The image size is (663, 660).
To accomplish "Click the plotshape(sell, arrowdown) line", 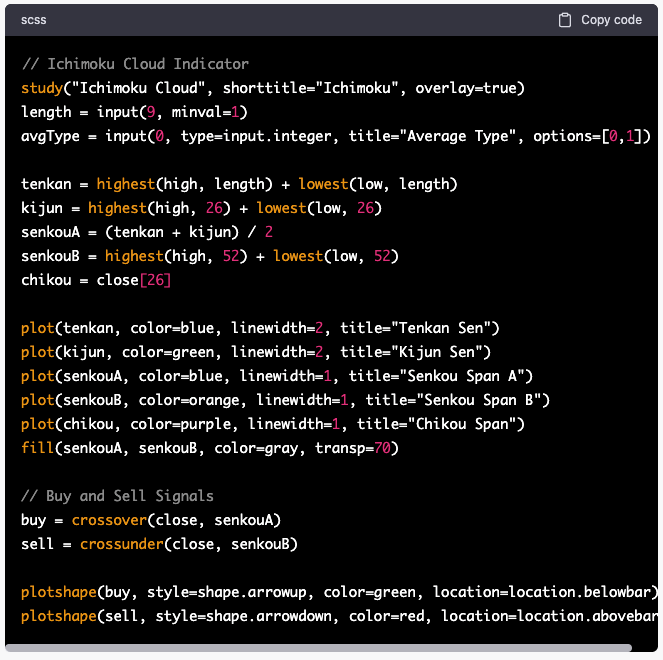I will (340, 616).
